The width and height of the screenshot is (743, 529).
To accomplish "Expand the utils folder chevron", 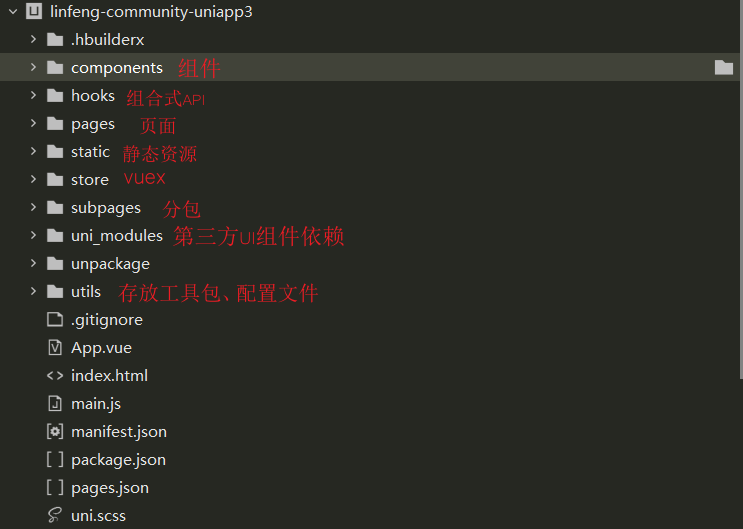I will click(x=32, y=292).
